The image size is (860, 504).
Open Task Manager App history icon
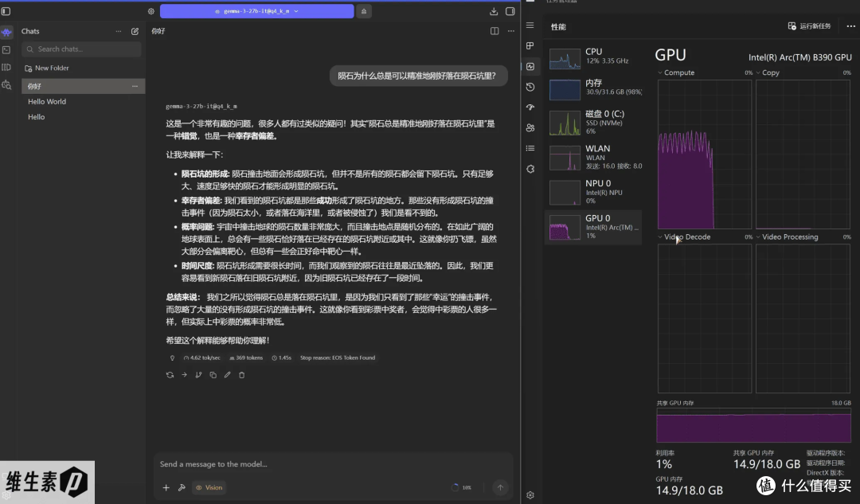[530, 87]
